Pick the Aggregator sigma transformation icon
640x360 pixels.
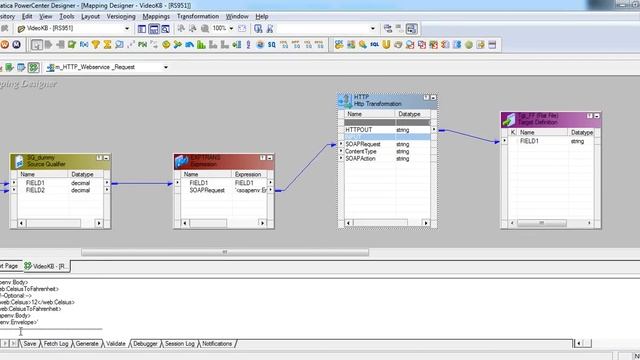pos(107,44)
